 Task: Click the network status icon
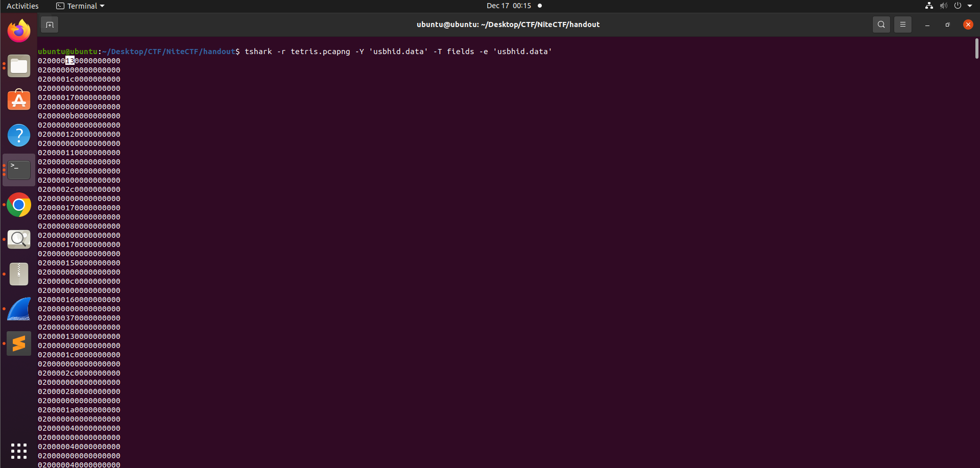tap(929, 6)
